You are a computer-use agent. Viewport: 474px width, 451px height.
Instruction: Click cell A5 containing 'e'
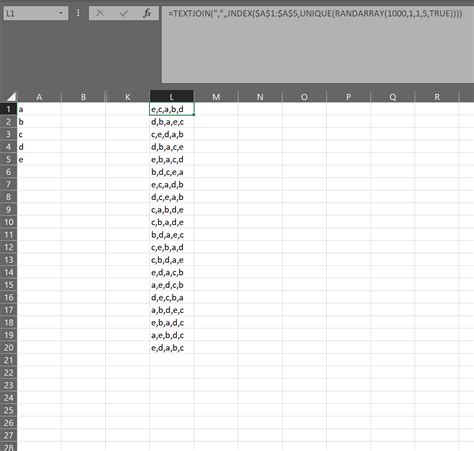click(x=39, y=159)
